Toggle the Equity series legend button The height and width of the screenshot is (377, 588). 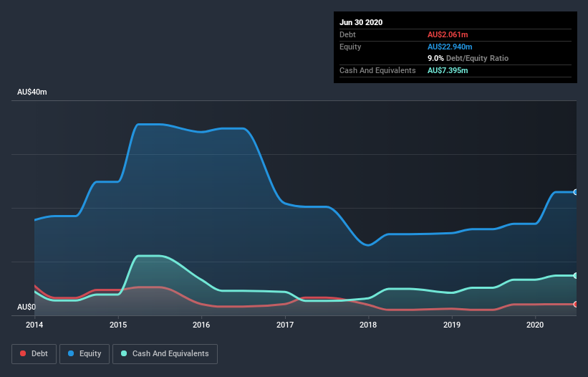[x=85, y=354]
